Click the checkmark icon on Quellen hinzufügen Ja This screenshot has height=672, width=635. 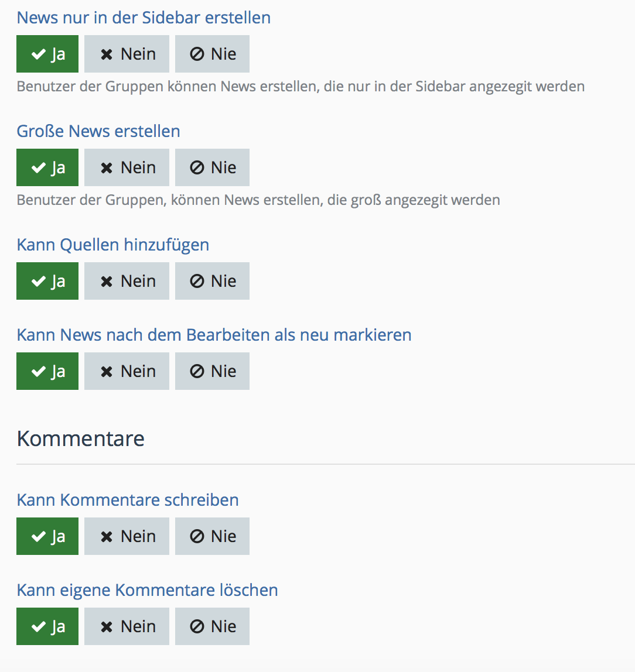39,282
